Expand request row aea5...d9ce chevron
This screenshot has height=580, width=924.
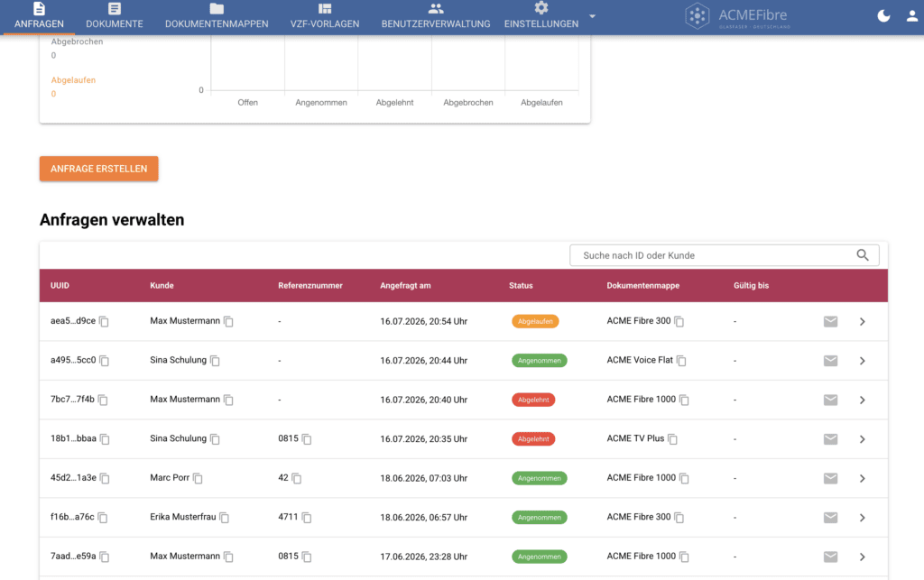pyautogui.click(x=862, y=321)
